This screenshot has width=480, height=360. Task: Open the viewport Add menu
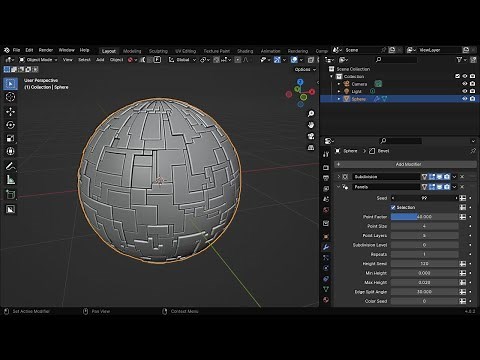[x=100, y=60]
